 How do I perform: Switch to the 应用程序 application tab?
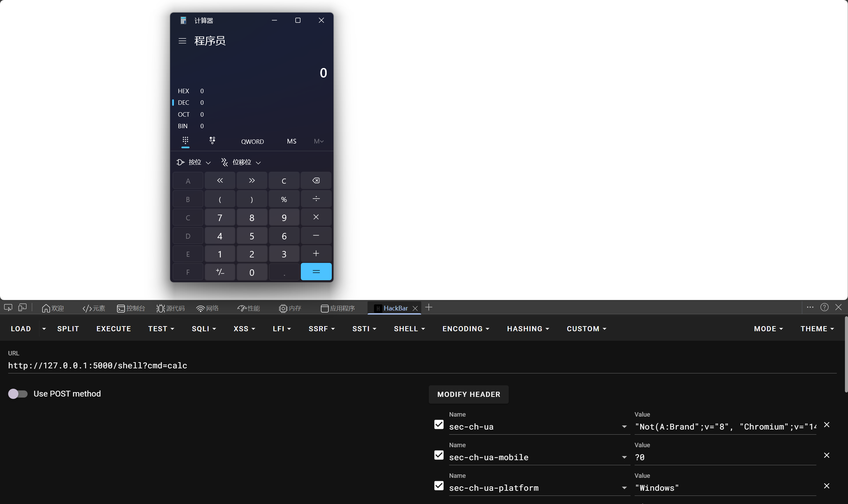(338, 308)
